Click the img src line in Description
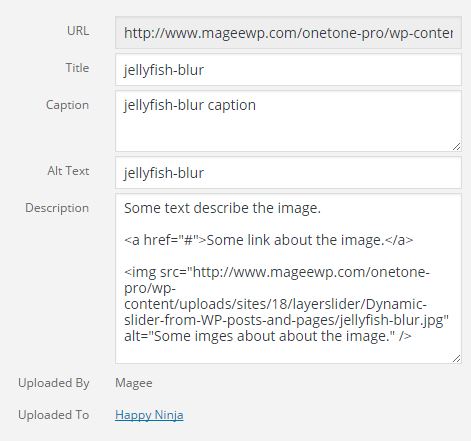471x441 pixels. click(277, 272)
